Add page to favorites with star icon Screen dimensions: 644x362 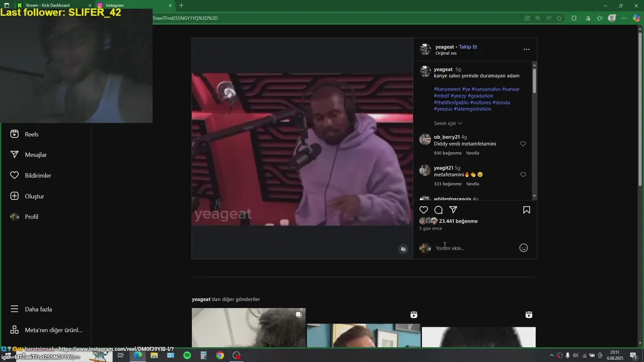(559, 18)
